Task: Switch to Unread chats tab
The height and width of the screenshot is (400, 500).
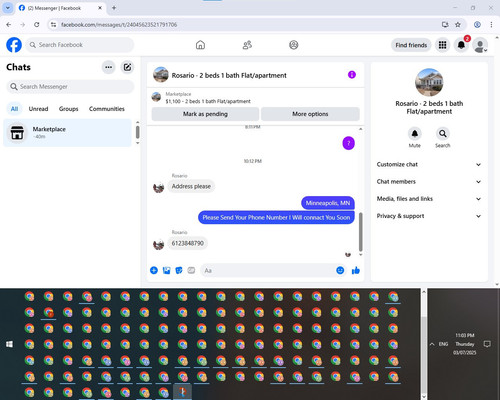Action: (38, 109)
